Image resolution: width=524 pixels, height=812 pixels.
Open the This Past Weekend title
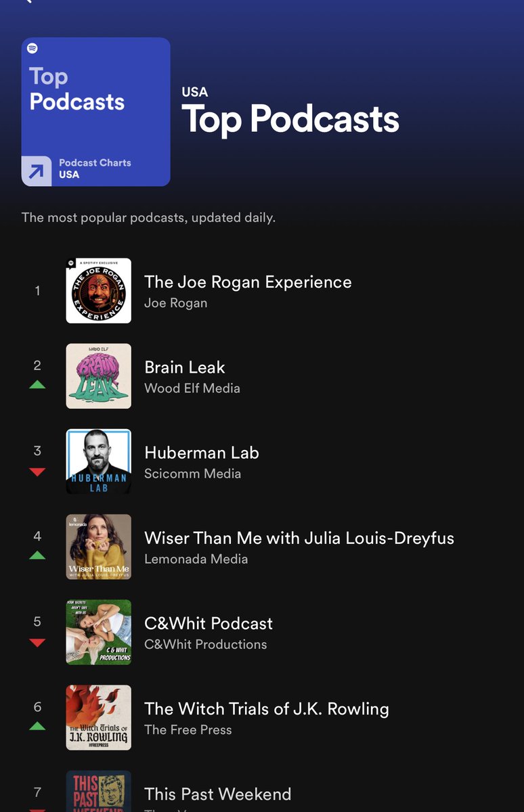pyautogui.click(x=218, y=794)
